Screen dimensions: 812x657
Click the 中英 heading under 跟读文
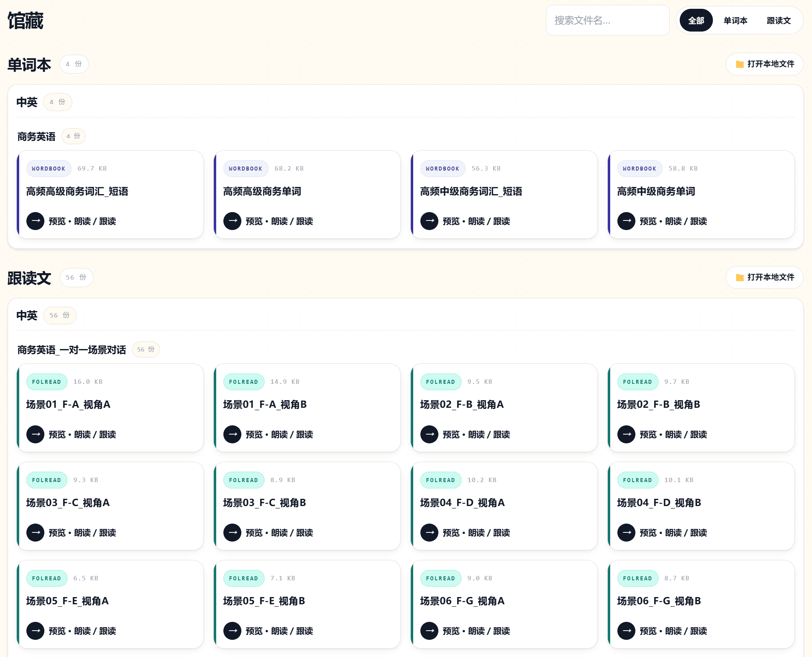27,316
